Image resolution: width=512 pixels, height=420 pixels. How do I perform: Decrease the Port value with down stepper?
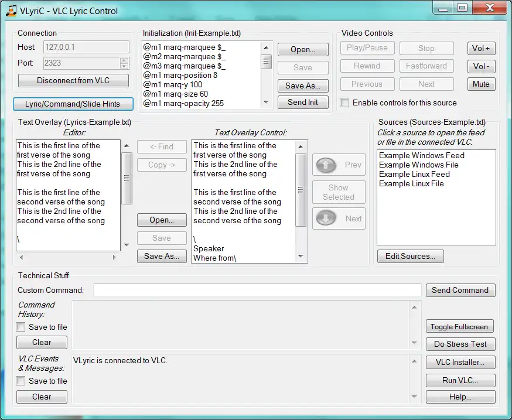tap(124, 66)
